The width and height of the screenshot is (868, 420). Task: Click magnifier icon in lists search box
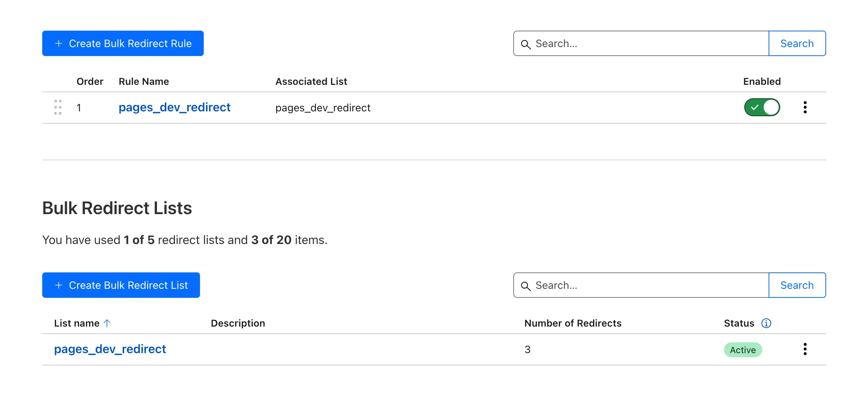tap(526, 286)
